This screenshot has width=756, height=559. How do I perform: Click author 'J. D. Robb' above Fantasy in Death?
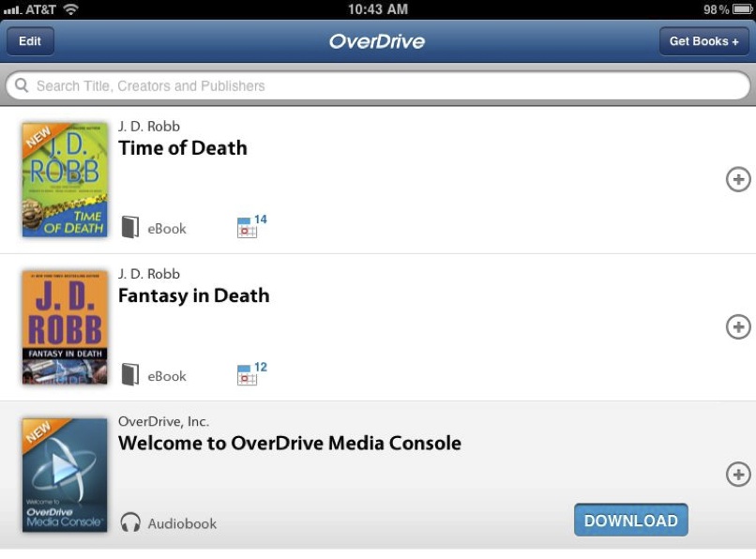point(149,274)
